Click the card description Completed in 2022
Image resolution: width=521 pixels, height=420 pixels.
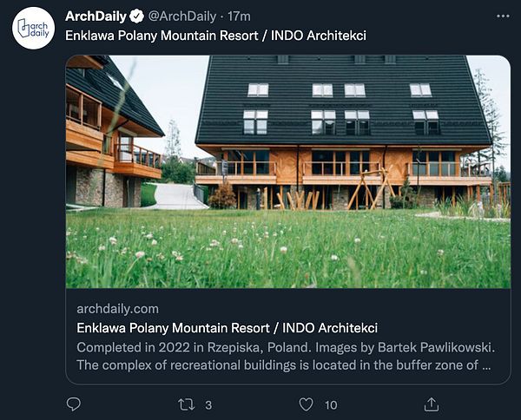[286, 348]
